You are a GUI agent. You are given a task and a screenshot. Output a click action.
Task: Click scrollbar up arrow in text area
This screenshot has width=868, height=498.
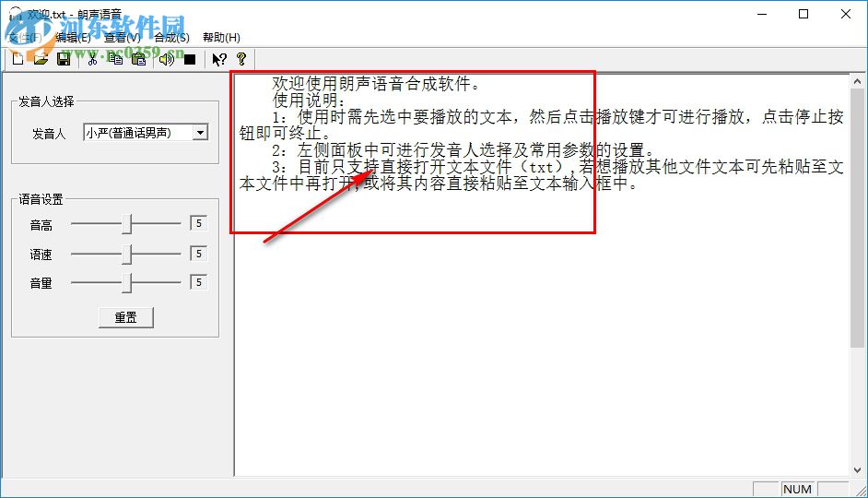857,81
